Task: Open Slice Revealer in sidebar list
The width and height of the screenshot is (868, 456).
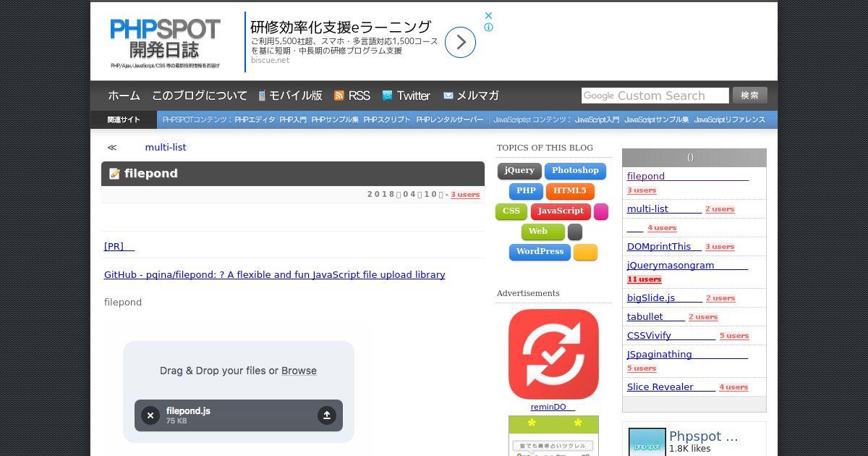Action: tap(671, 387)
